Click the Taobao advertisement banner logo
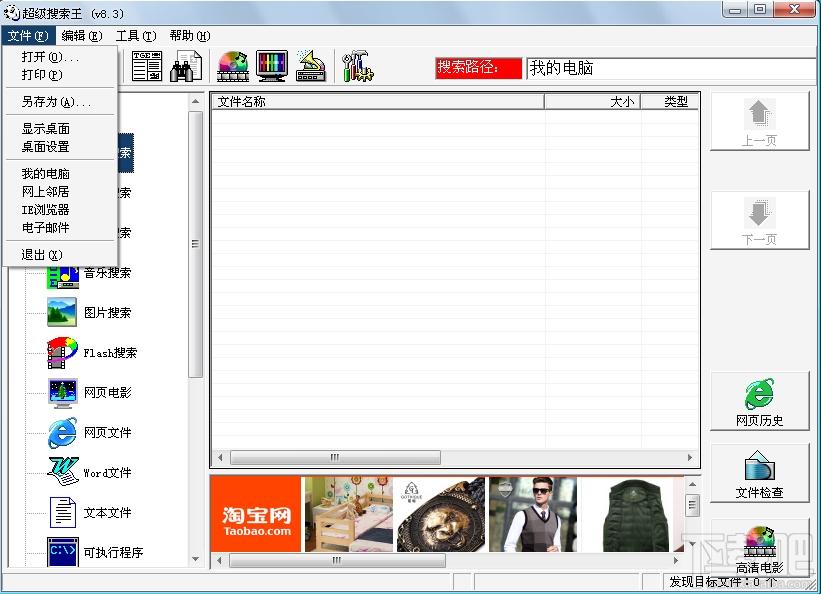Screen dimensions: 821x594 click(256, 513)
